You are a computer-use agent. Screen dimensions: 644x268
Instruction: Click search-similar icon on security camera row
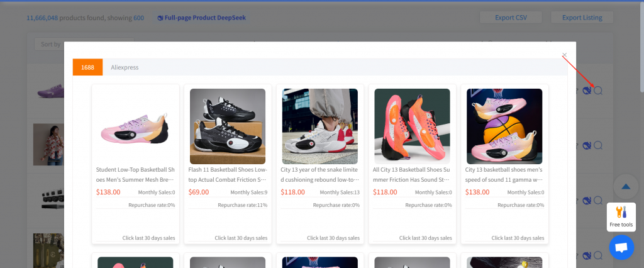click(x=598, y=200)
